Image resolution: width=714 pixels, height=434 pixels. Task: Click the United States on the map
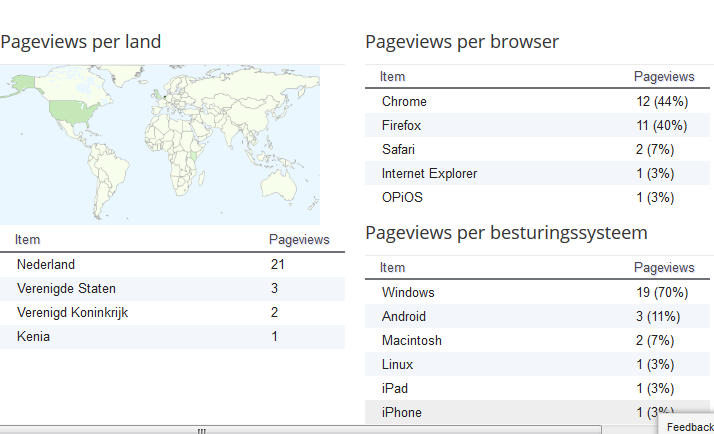[x=73, y=112]
